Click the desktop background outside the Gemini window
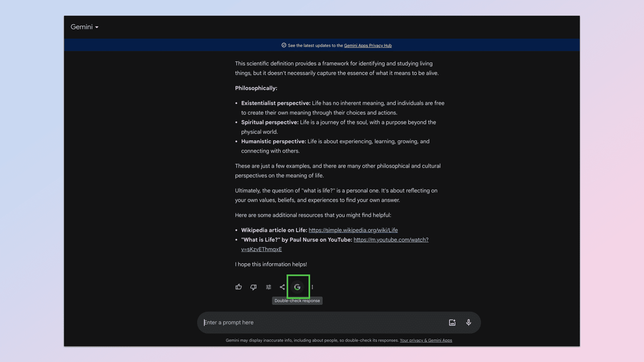This screenshot has height=362, width=644. (30, 181)
